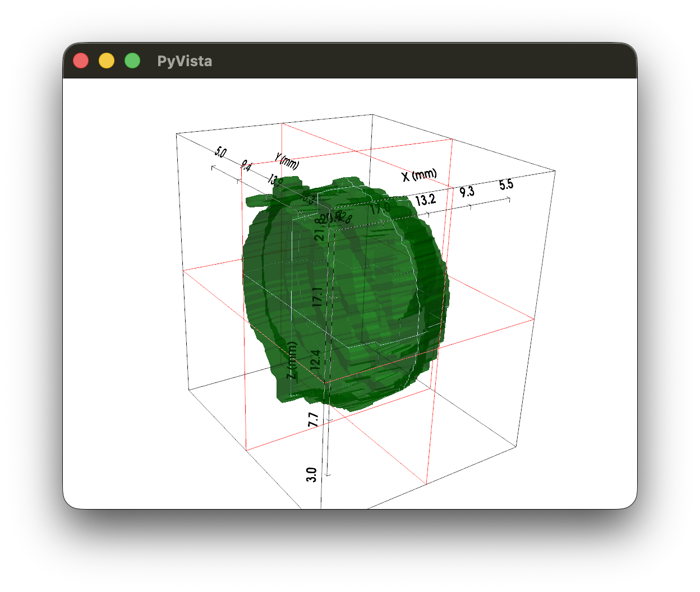Click the 5.5 tick on X axis

tap(506, 184)
